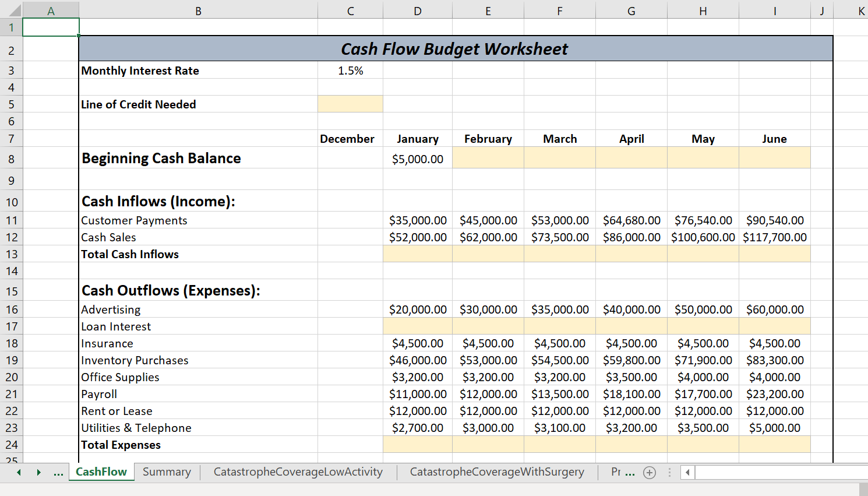
Task: Select the Line of Credit Needed input cell
Action: (x=350, y=104)
